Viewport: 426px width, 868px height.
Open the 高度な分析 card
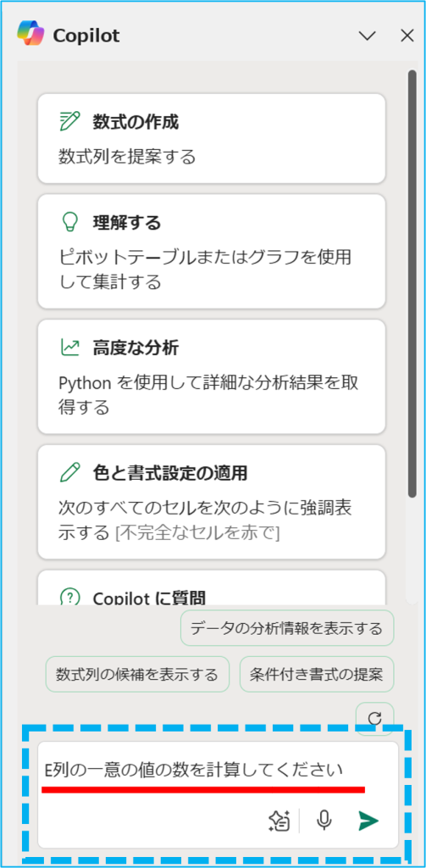click(212, 376)
